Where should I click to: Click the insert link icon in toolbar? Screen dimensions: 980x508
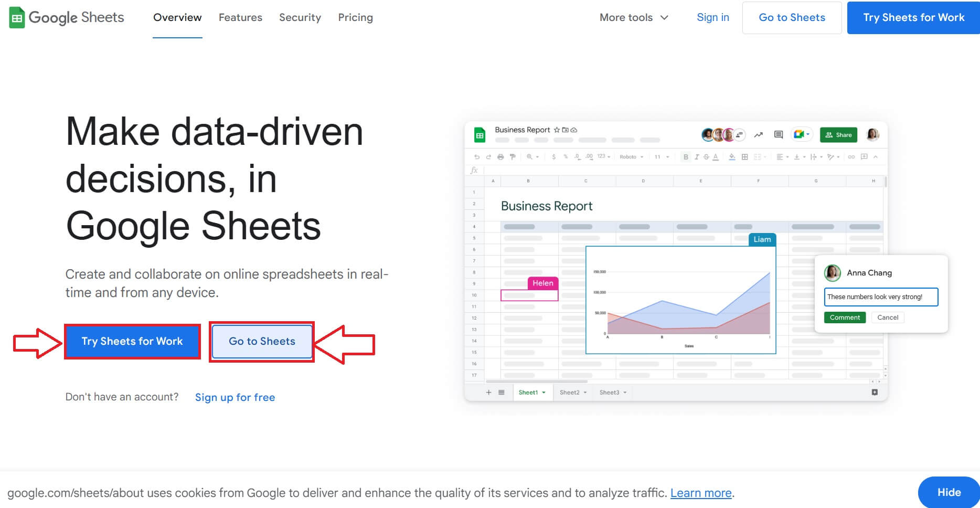(851, 157)
